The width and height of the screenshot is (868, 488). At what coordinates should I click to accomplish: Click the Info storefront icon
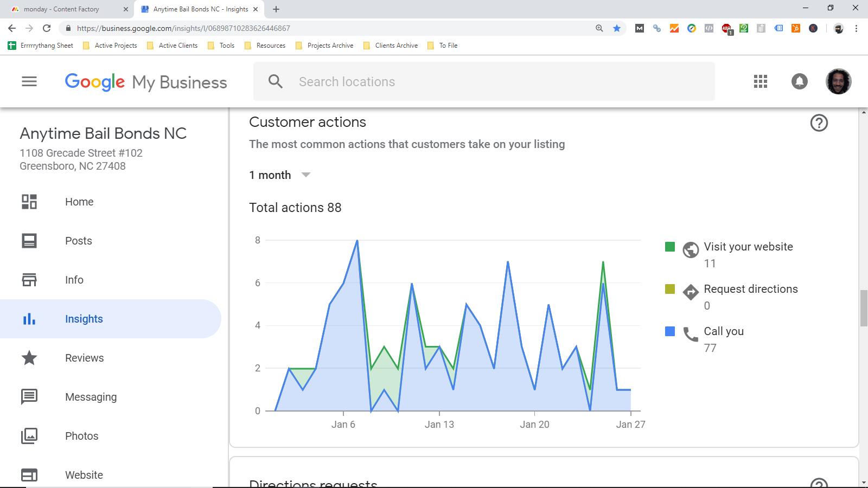pos(29,280)
